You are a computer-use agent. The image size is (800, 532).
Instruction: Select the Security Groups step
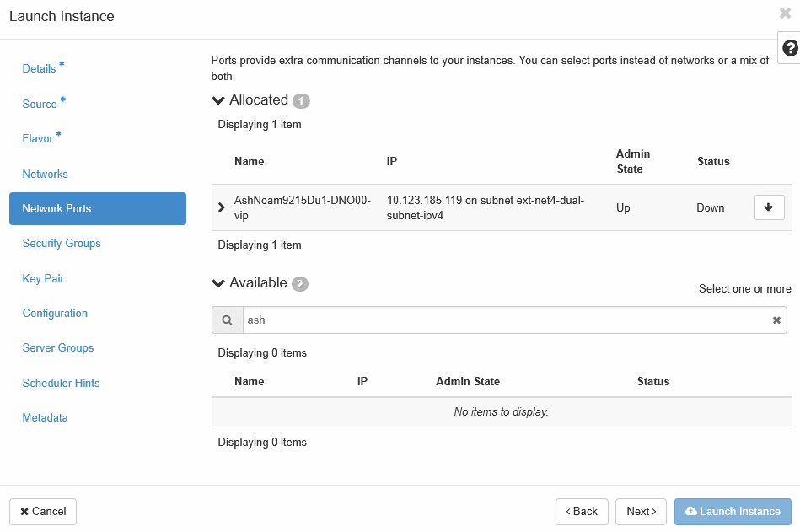[x=62, y=244]
